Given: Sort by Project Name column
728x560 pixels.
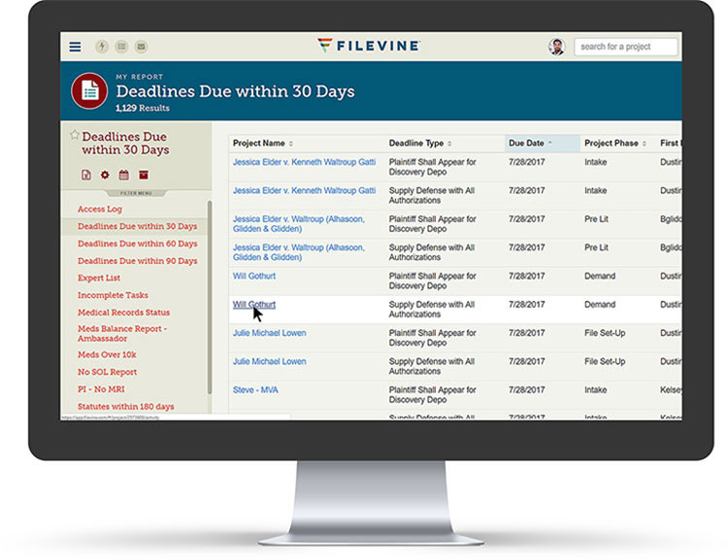Looking at the screenshot, I should [263, 143].
